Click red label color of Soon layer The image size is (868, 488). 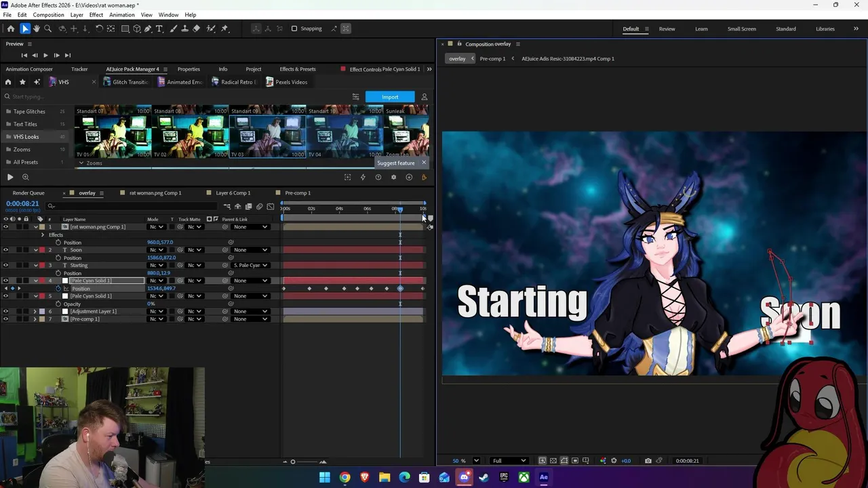coord(41,250)
